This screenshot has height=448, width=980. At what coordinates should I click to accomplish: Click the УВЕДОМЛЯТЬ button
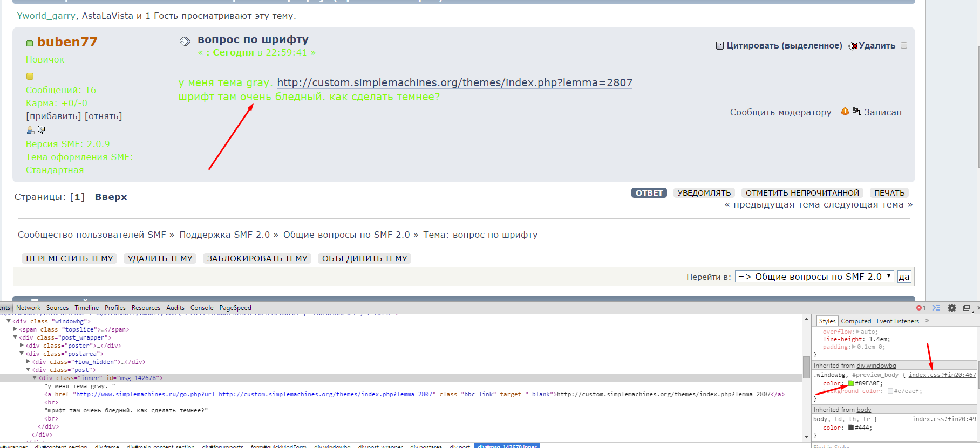tap(704, 193)
